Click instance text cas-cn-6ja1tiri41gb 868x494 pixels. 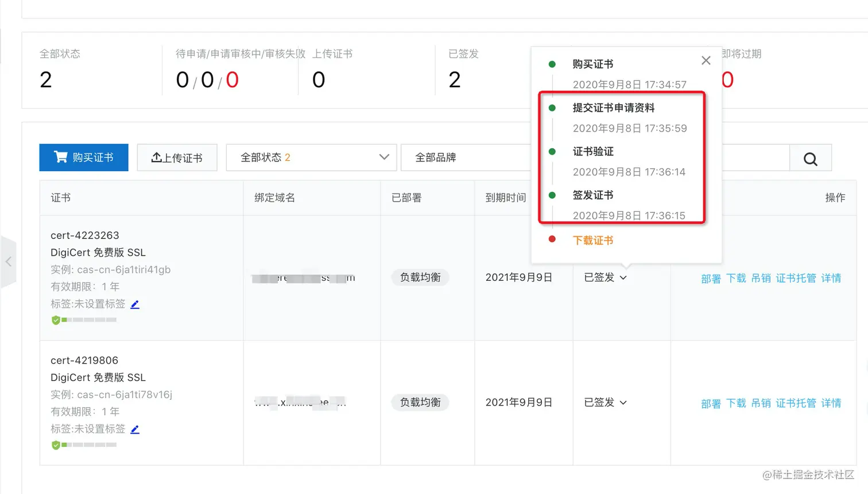click(x=124, y=269)
